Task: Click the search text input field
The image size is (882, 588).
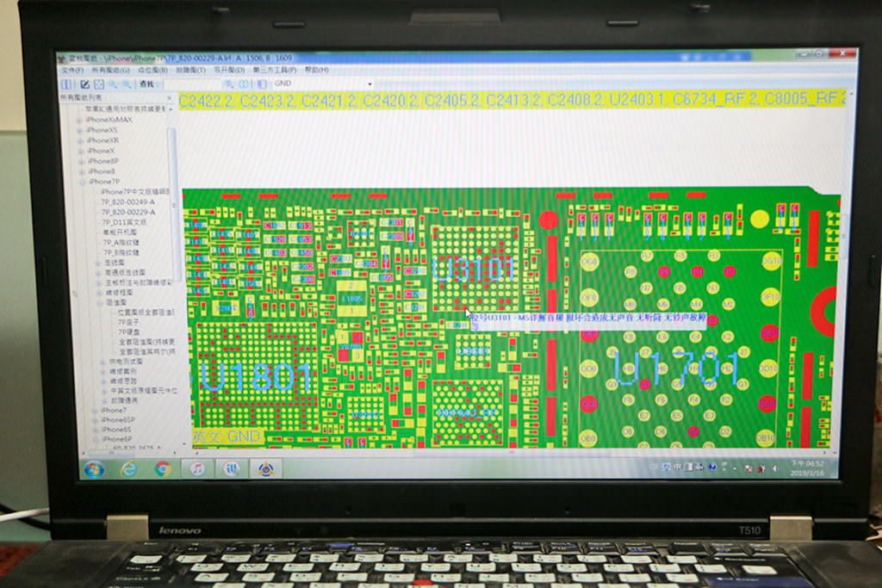Action: [x=192, y=84]
